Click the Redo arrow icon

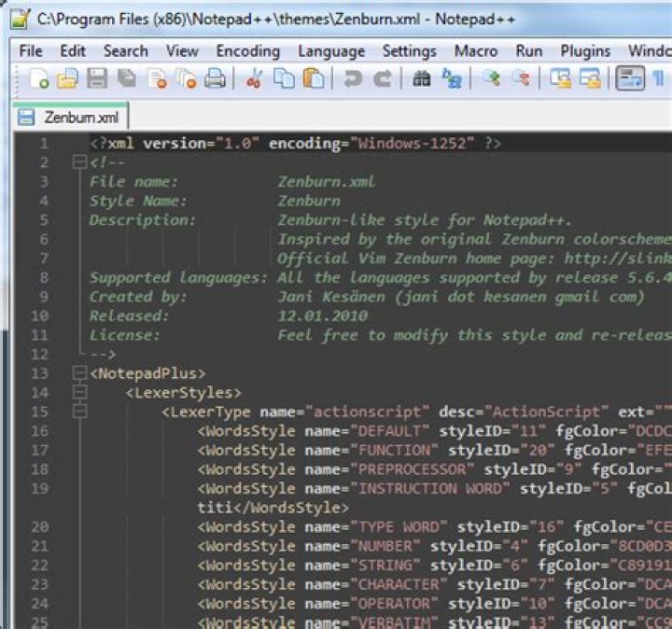click(x=383, y=78)
